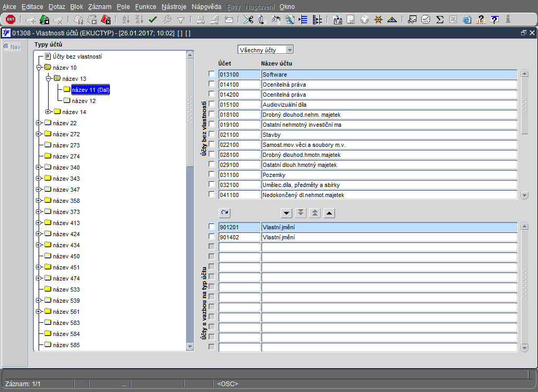Click scroll-down arrow of account tree scrollbar
The image size is (538, 392).
pos(190,347)
